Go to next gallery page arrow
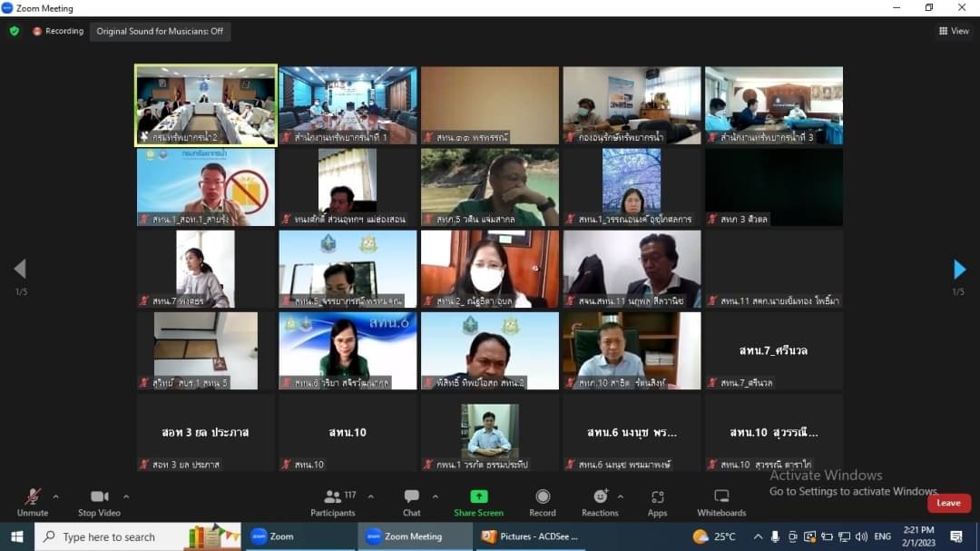 click(959, 269)
